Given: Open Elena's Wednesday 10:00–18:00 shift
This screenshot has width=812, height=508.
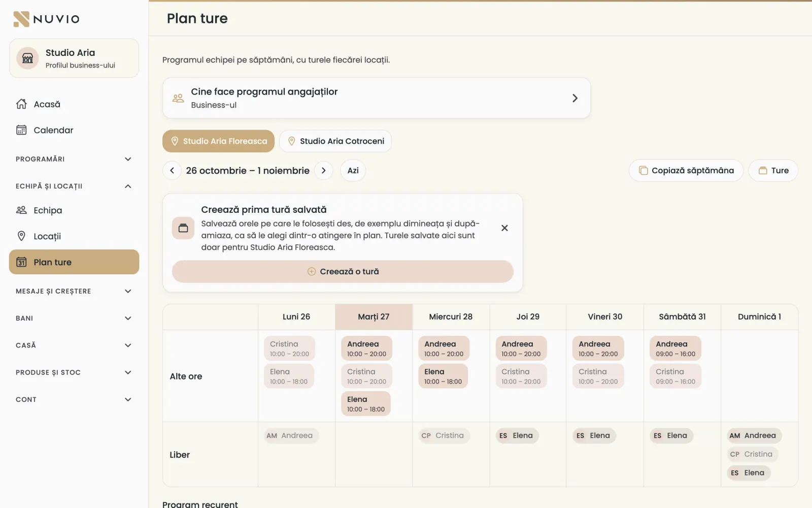Looking at the screenshot, I should (x=443, y=376).
